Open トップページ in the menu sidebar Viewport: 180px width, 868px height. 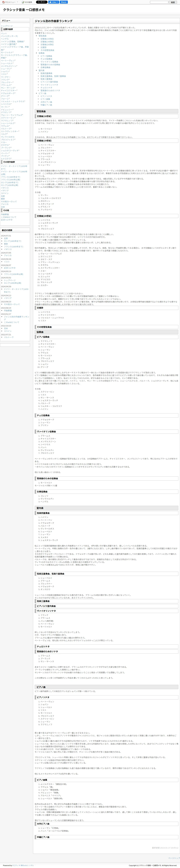tap(7, 26)
